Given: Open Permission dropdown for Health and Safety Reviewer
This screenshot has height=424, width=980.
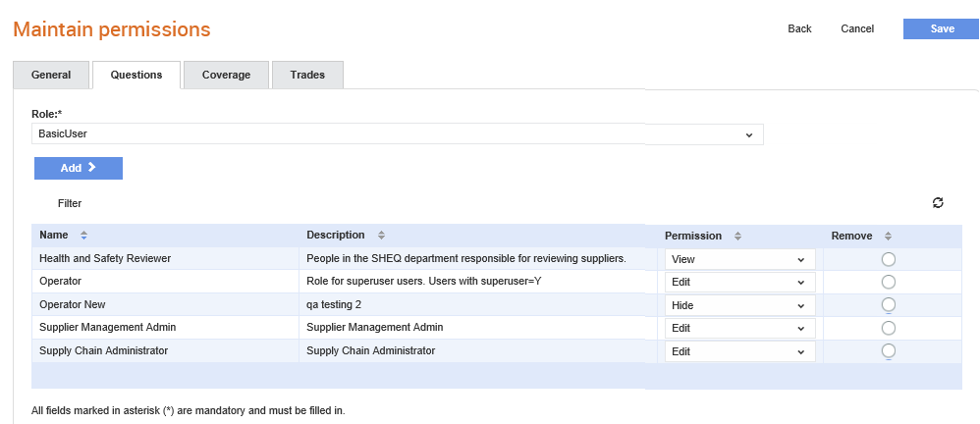Looking at the screenshot, I should coord(740,259).
